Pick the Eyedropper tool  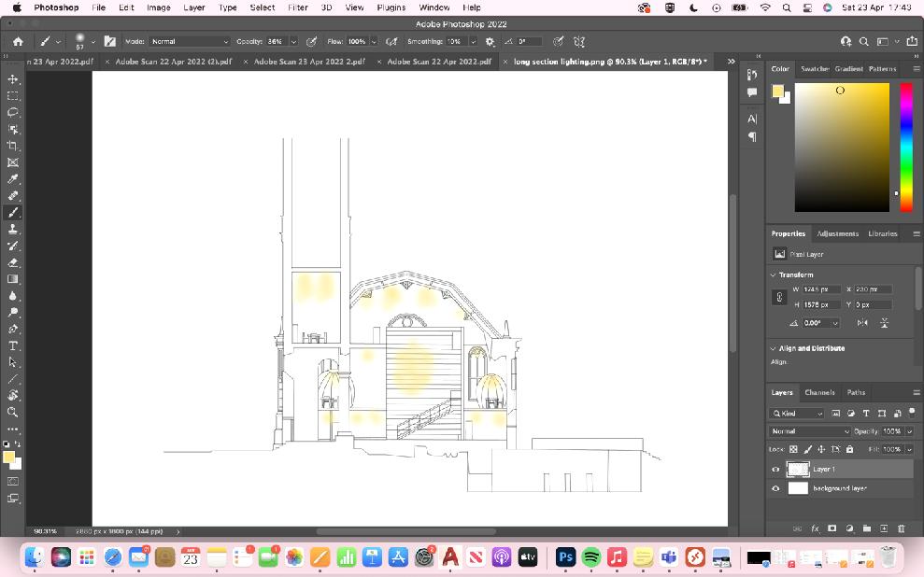13,178
